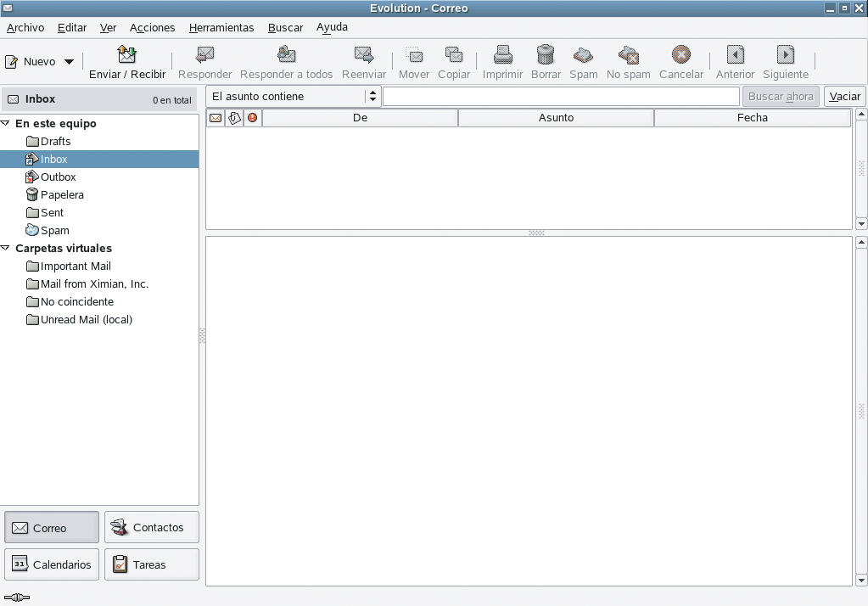Screen dimensions: 868x606
Task: Click the attachment column header icon
Action: click(x=234, y=118)
